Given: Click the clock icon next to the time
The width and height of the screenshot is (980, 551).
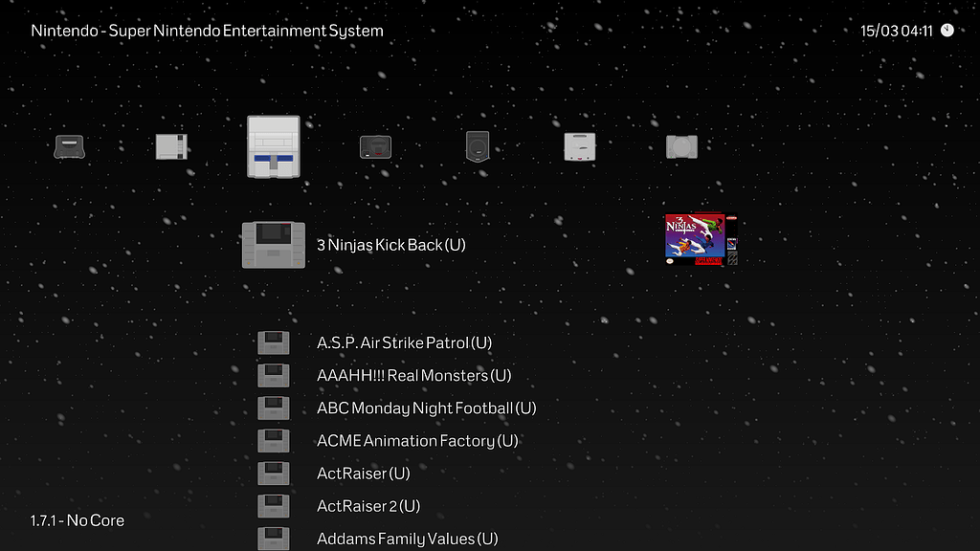Looking at the screenshot, I should [x=947, y=30].
